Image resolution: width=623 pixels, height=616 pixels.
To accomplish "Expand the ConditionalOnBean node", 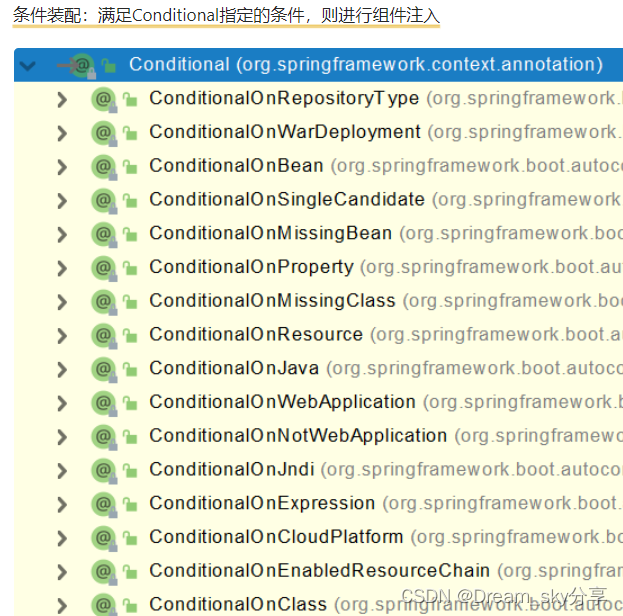I will click(x=62, y=167).
